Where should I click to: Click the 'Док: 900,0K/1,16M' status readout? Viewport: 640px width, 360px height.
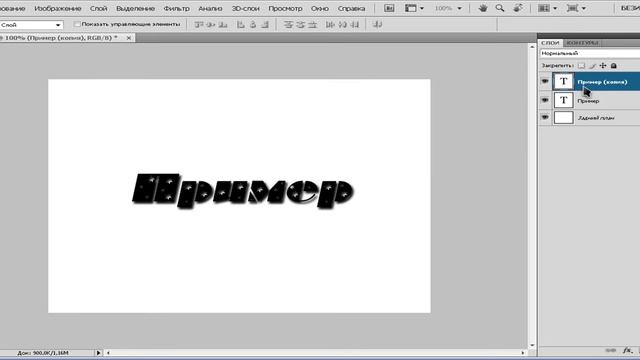[42, 353]
